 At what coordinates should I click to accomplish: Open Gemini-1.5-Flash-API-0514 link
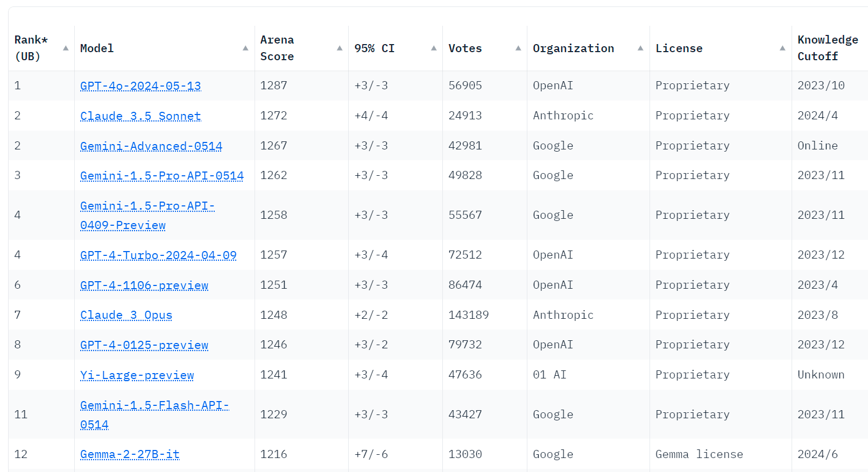point(154,415)
